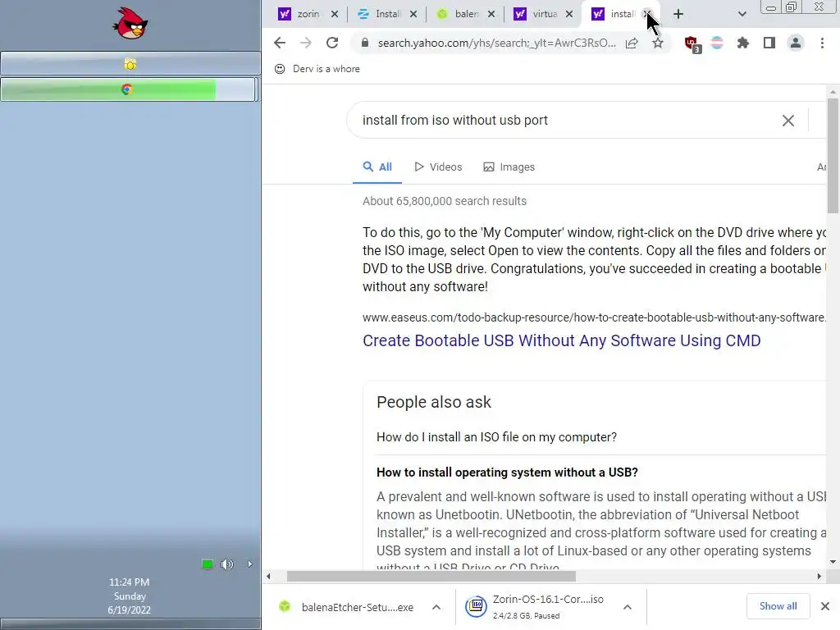This screenshot has height=630, width=840.
Task: Open a new tab with the plus button
Action: [678, 14]
